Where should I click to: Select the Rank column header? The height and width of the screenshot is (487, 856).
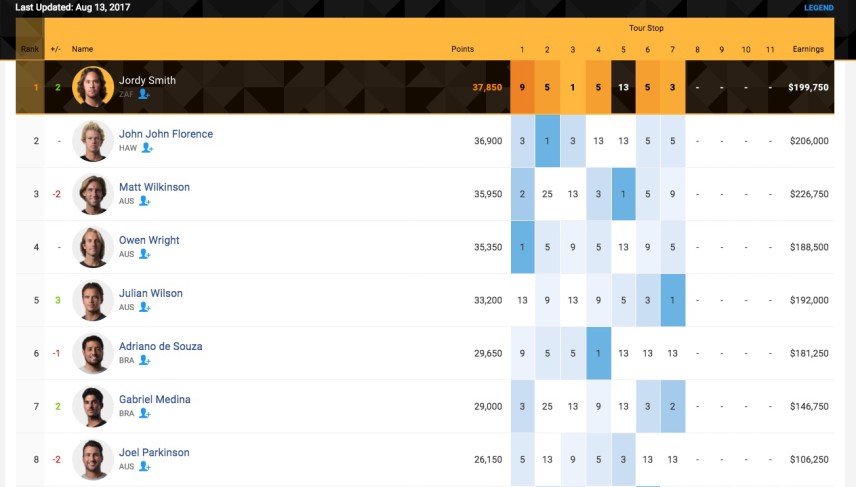point(30,49)
